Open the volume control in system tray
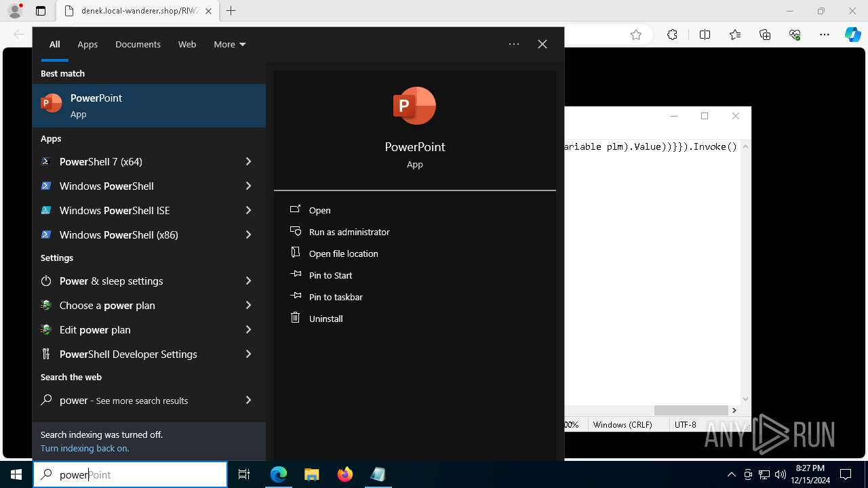The image size is (868, 488). tap(780, 474)
